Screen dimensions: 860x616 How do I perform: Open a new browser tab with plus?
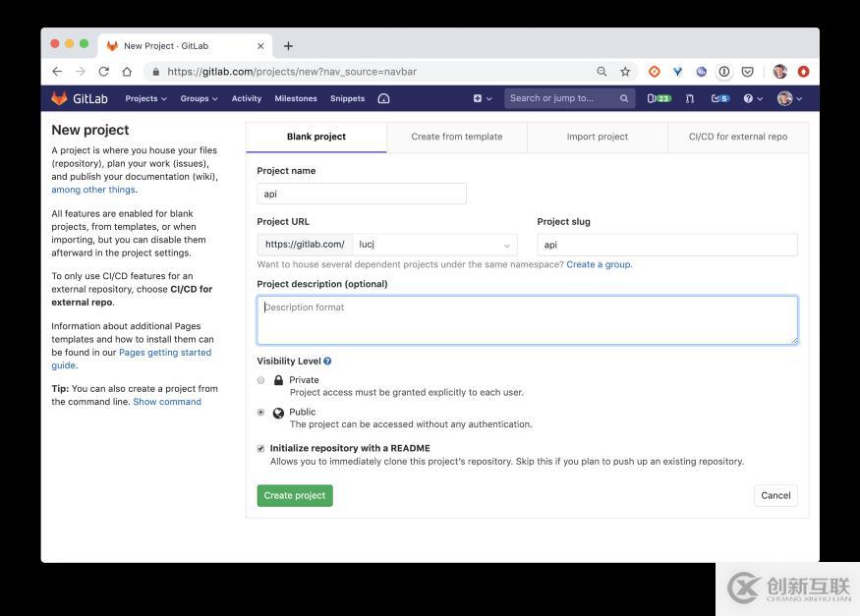click(289, 46)
